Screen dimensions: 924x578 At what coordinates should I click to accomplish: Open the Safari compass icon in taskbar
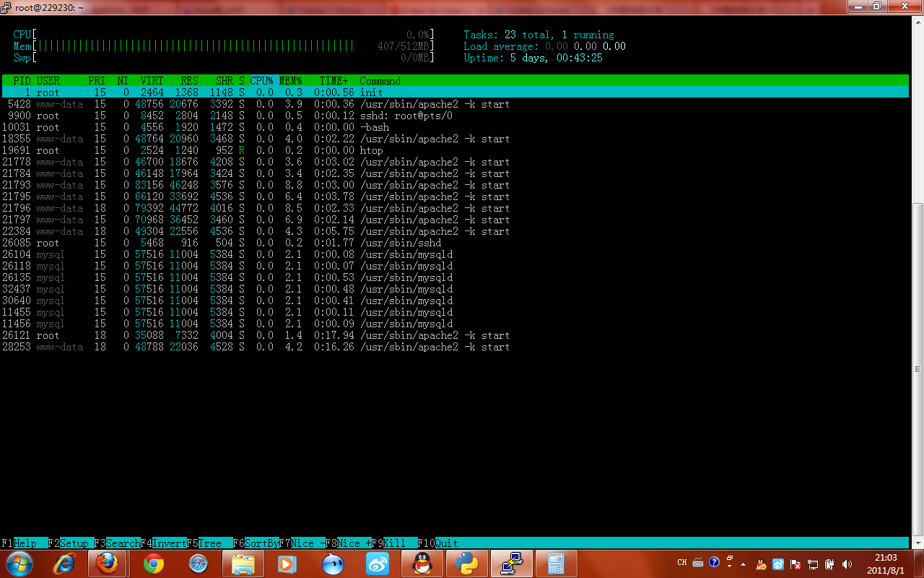pos(198,563)
